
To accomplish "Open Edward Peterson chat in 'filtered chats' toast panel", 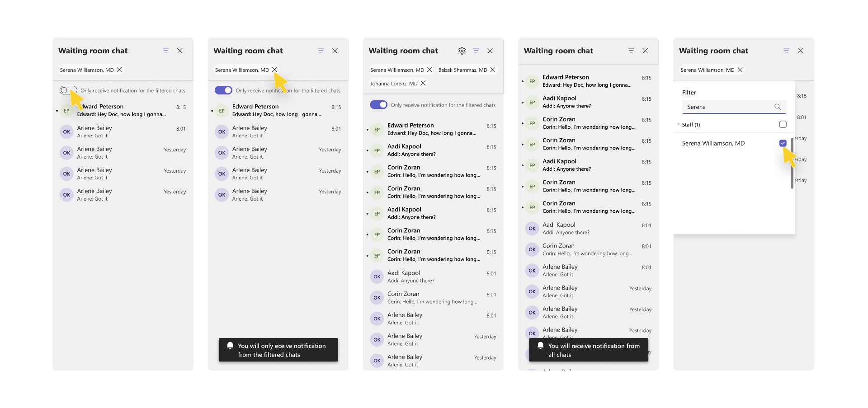I will (x=278, y=111).
